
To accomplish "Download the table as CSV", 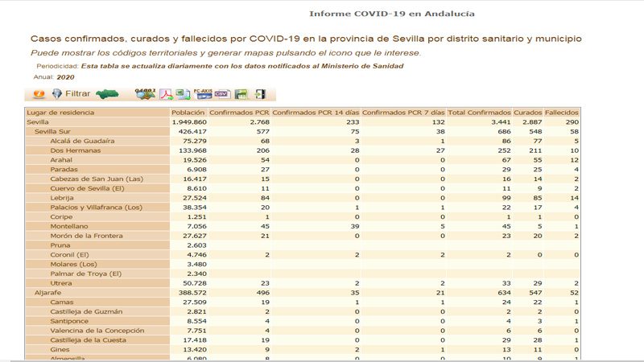I will point(222,94).
